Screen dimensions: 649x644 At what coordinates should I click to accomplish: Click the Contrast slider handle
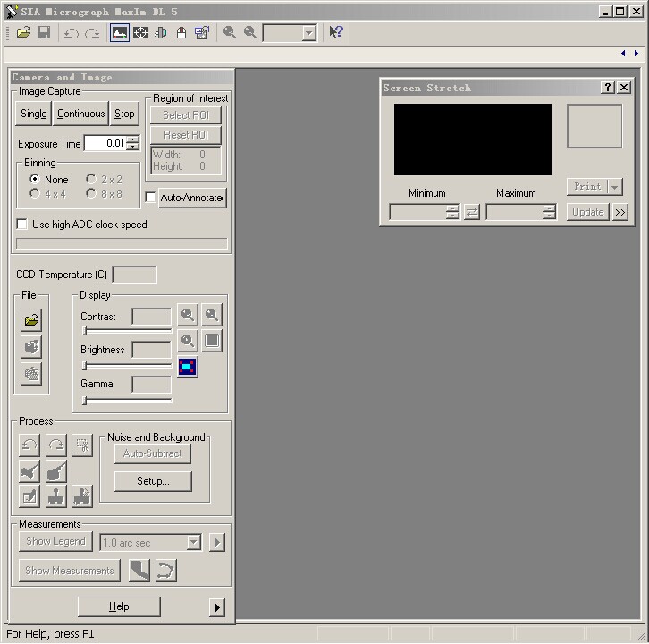(x=85, y=331)
